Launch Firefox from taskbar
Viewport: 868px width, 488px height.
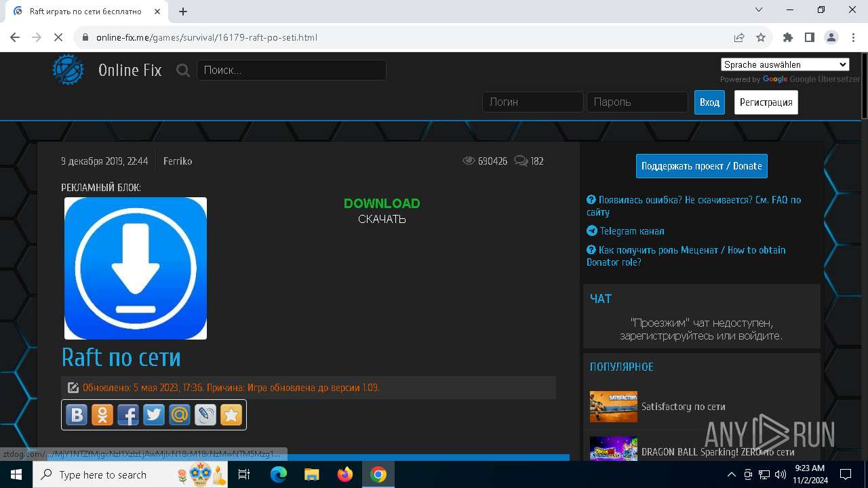point(345,474)
